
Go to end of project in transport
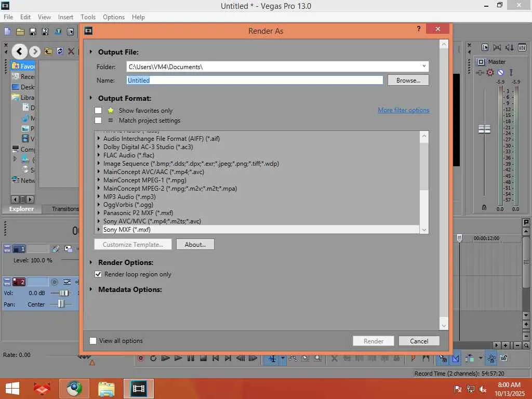click(x=228, y=358)
